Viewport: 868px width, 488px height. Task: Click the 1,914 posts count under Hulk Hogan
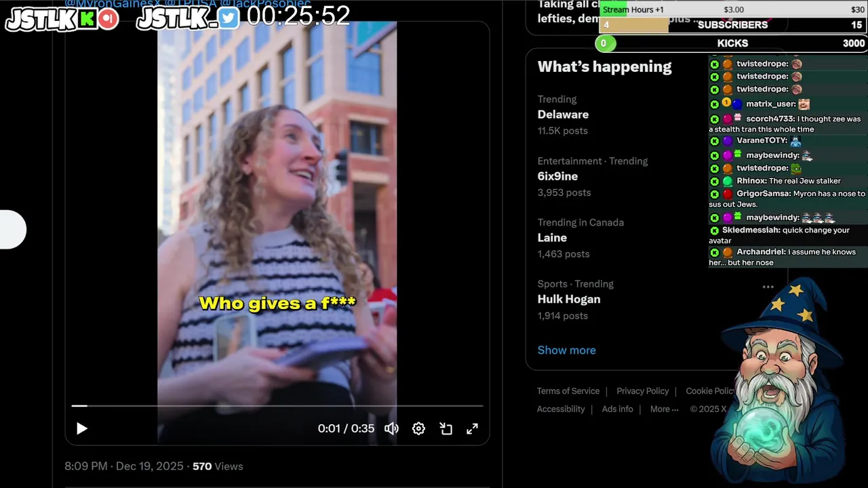563,316
